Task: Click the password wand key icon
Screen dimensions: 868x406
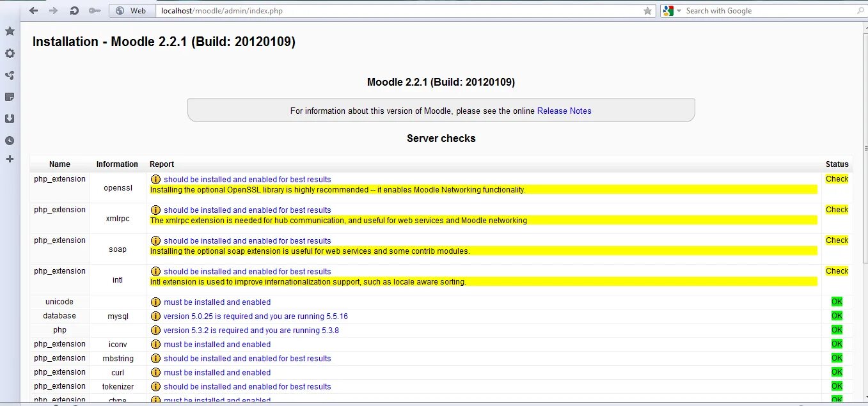Action: coord(95,11)
